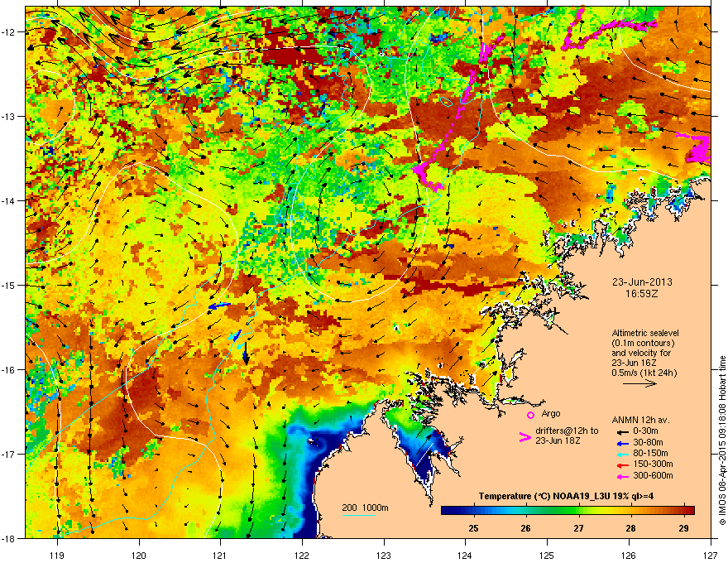Click the 150-300m depth range label
728x563 pixels.
click(653, 464)
